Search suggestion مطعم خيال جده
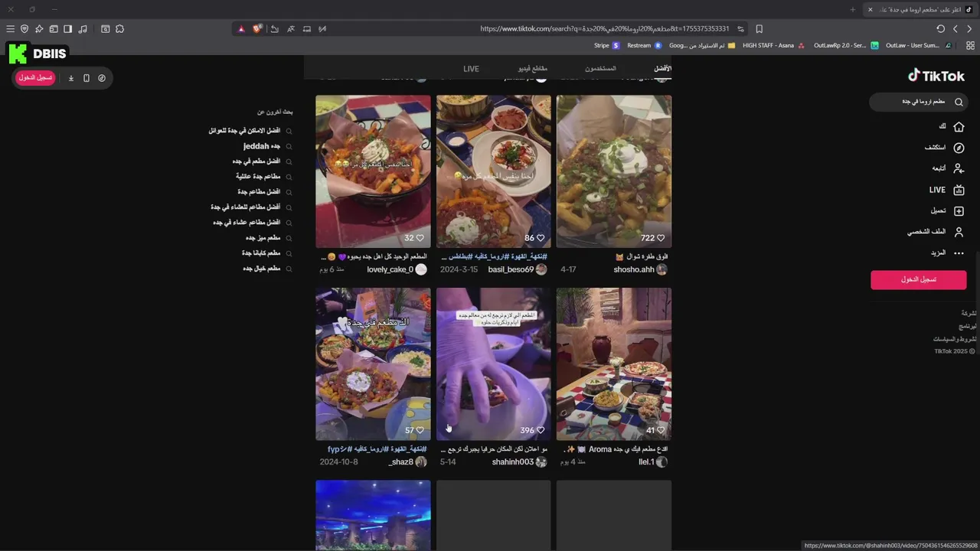980x551 pixels. pyautogui.click(x=262, y=269)
